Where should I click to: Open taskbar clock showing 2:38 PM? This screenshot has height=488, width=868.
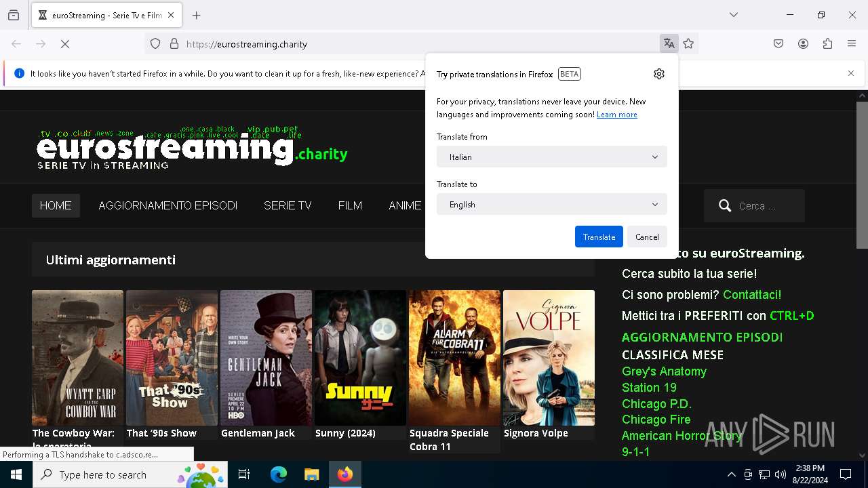click(810, 474)
